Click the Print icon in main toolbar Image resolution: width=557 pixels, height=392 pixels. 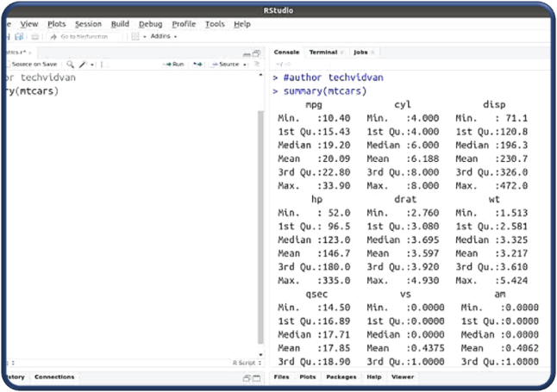click(34, 36)
